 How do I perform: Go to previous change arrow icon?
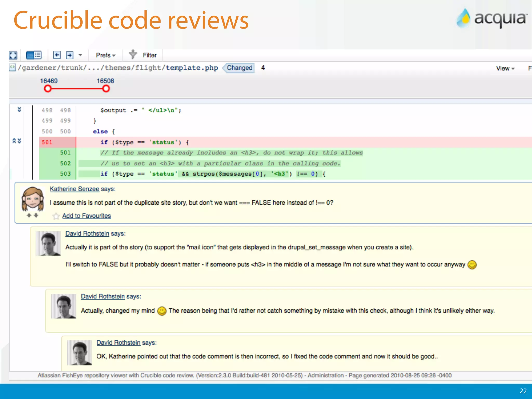(57, 55)
